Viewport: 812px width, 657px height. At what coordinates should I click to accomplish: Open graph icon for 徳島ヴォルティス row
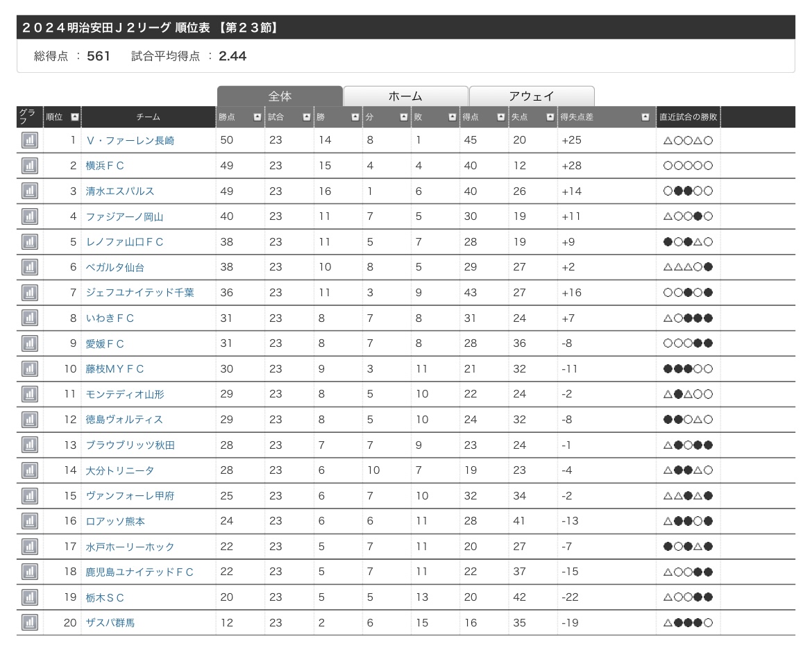pyautogui.click(x=30, y=419)
